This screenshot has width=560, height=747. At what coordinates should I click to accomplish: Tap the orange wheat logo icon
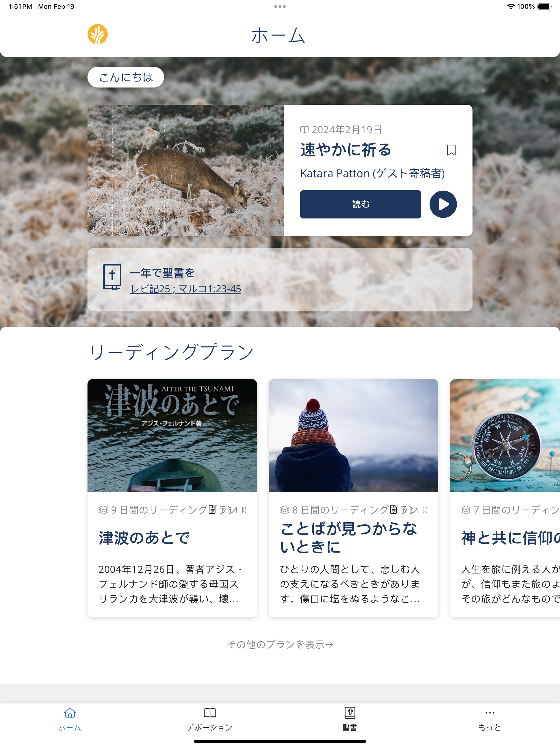click(x=98, y=34)
